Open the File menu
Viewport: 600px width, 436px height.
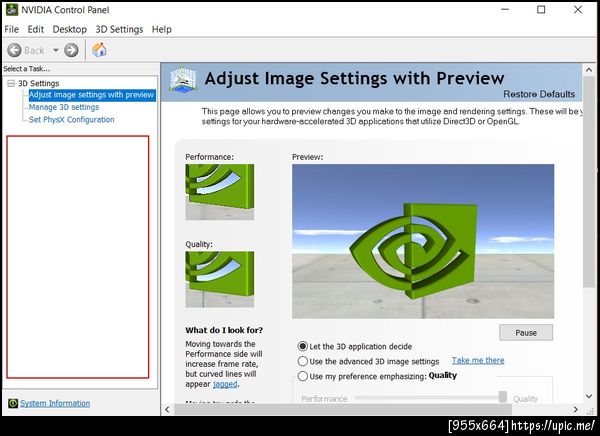11,29
